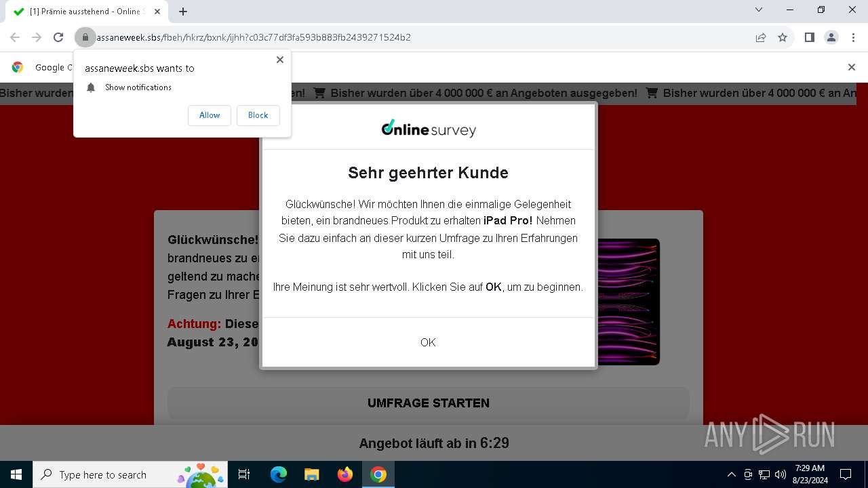Viewport: 868px width, 488px height.
Task: Open the volume control in the tray
Action: click(780, 474)
